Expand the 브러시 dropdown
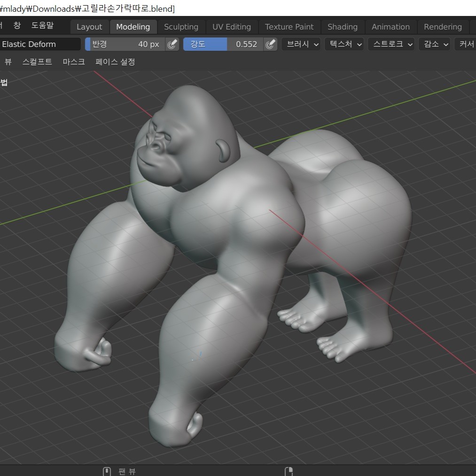The height and width of the screenshot is (476, 476). point(301,44)
